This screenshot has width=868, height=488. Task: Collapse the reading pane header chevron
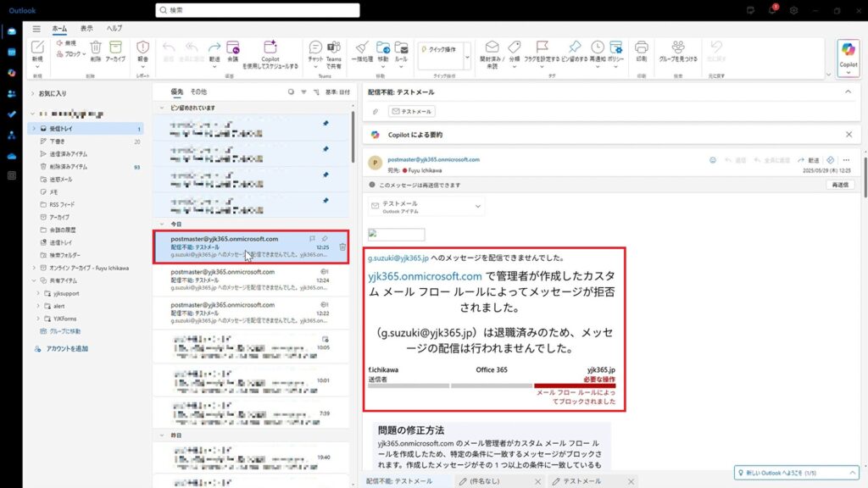click(x=848, y=91)
